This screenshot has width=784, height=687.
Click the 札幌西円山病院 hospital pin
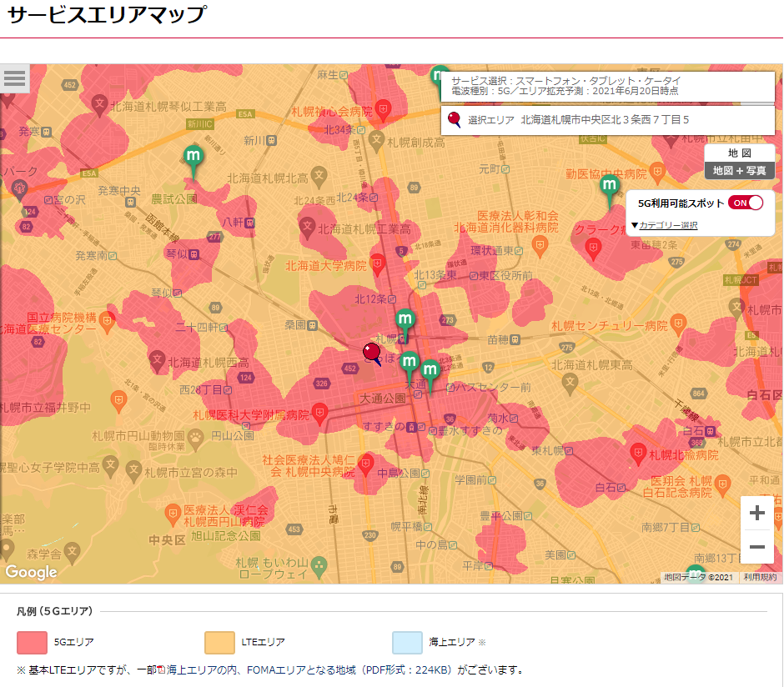(173, 515)
